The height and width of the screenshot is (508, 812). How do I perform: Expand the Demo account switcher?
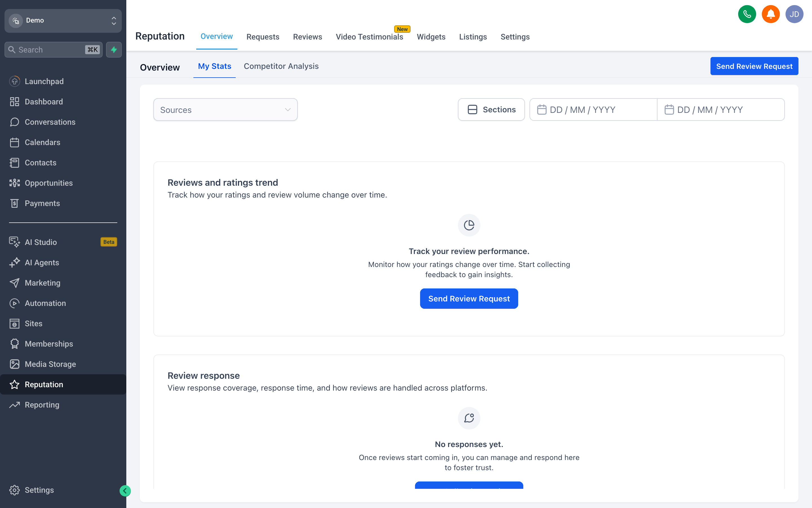click(63, 21)
